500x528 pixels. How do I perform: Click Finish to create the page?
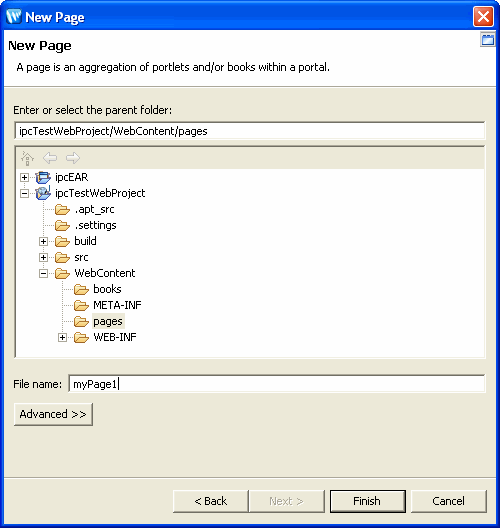(x=368, y=501)
